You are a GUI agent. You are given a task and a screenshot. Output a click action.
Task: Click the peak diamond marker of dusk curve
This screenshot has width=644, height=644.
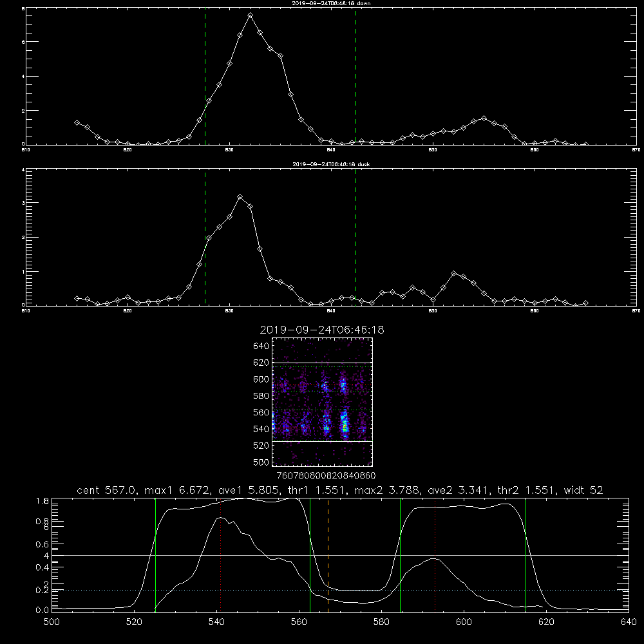click(240, 196)
